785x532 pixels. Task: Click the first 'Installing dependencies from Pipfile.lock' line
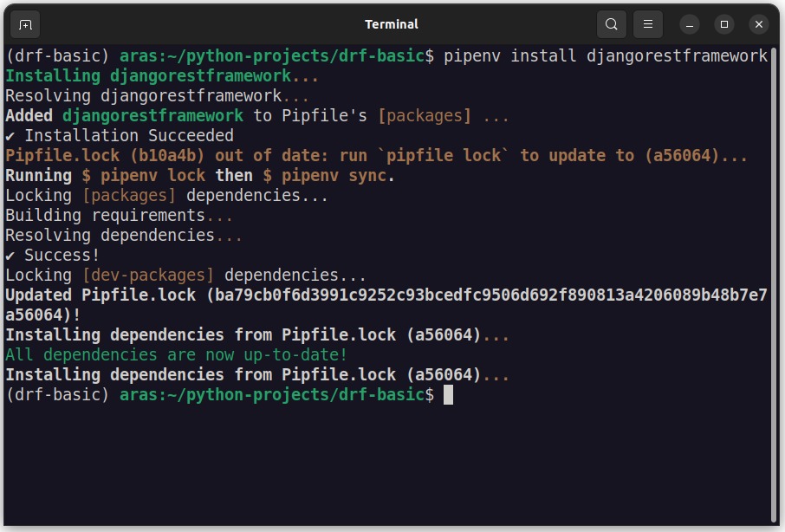[x=257, y=335]
